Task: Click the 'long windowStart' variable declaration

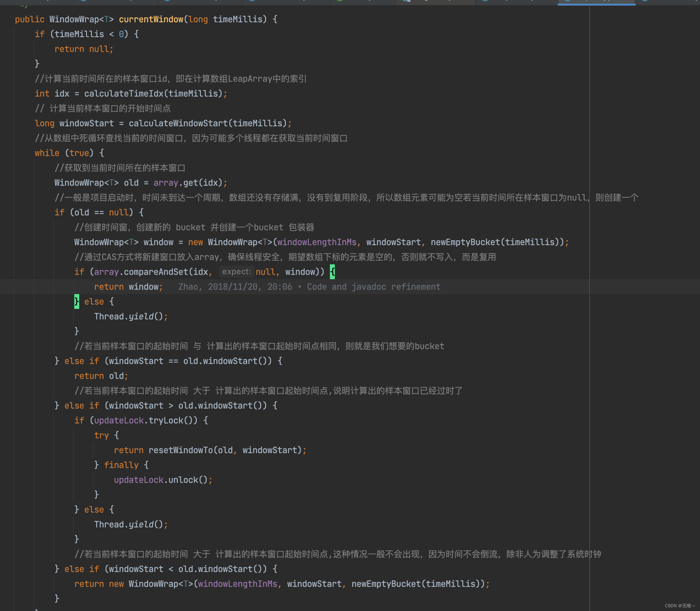Action: 74,123
